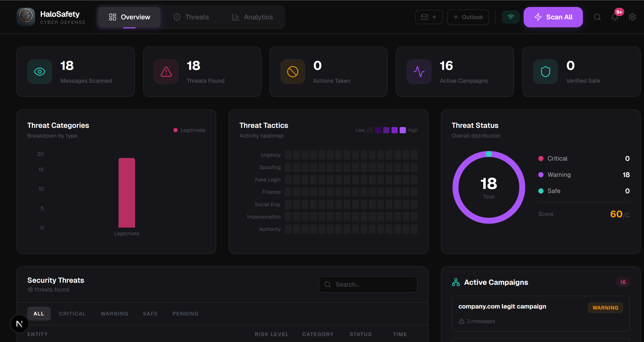Screen dimensions: 644x342
Task: Click the Messages Scanned eye icon
Action: point(40,72)
